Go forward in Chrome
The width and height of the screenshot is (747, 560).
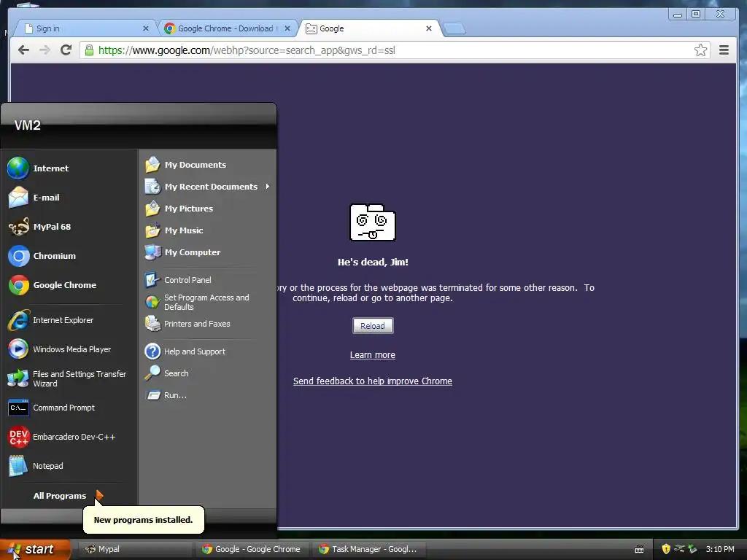pos(44,50)
